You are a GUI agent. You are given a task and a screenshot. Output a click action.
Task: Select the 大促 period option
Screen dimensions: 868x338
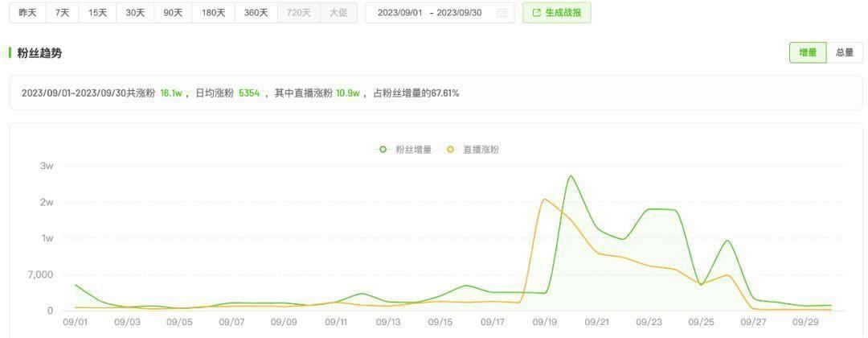click(x=338, y=13)
